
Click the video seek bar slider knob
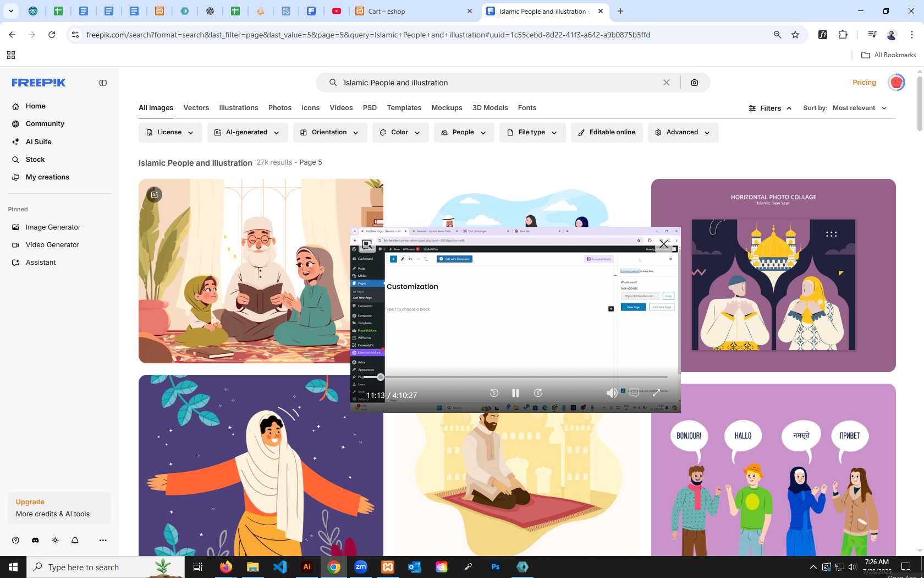pos(381,377)
